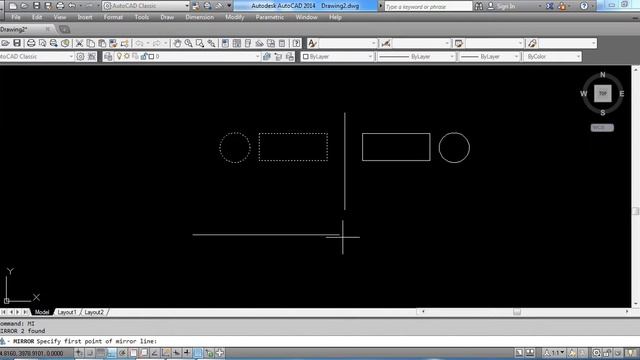This screenshot has height=360, width=640.
Task: Toggle the layer 0 on/off lightbulb
Action: click(119, 56)
